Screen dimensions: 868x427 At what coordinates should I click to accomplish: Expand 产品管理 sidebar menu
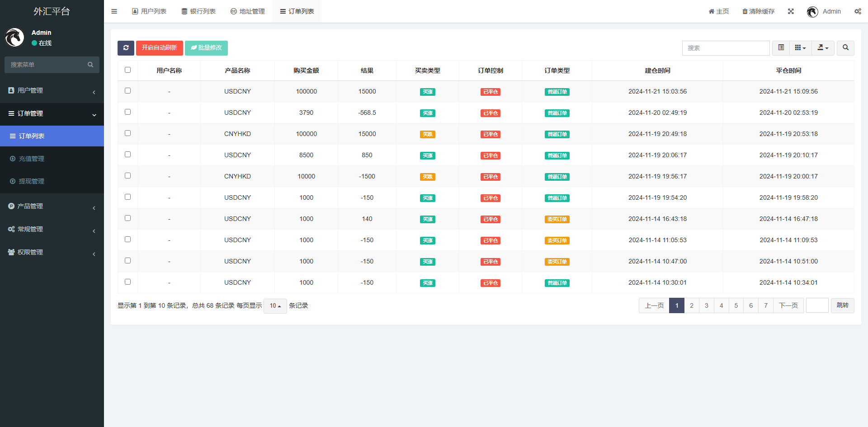52,206
